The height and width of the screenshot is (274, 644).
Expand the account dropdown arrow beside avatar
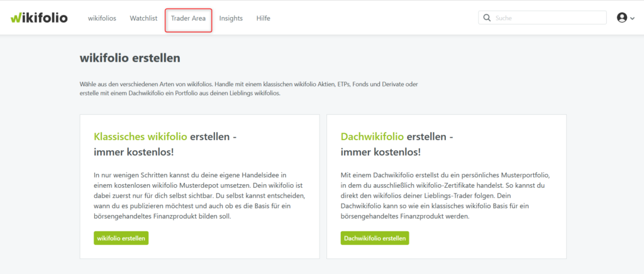(x=632, y=19)
